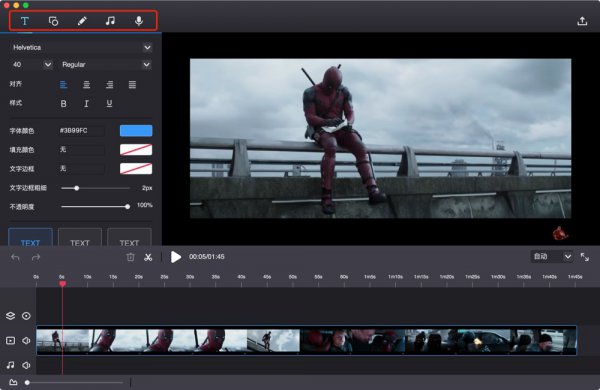Click the red playhead marker
The image size is (600, 390).
pyautogui.click(x=62, y=284)
